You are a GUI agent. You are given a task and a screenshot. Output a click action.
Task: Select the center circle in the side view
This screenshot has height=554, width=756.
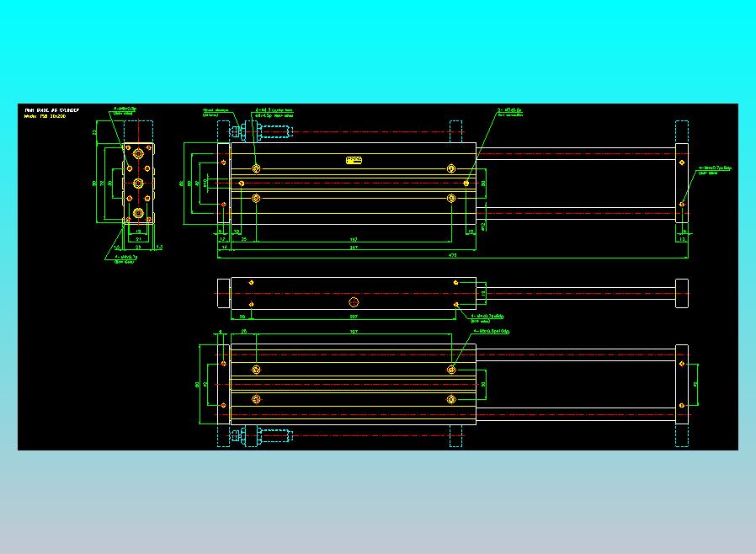(354, 302)
